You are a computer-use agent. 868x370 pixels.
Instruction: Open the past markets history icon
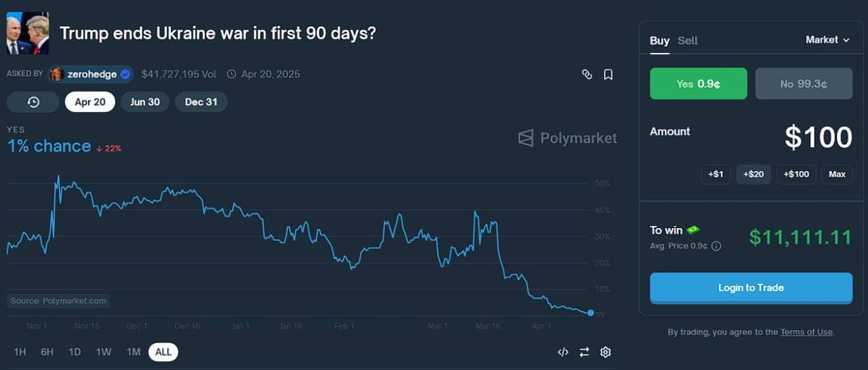coord(33,102)
